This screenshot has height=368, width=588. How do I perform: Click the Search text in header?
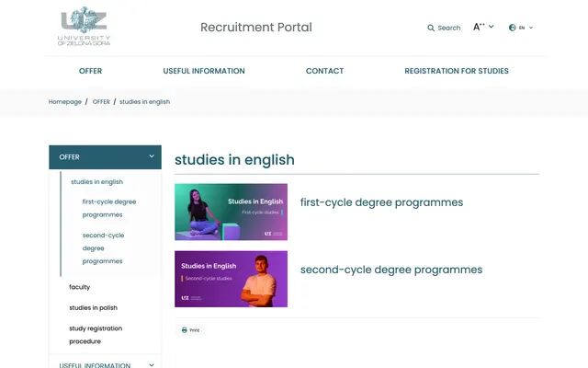pyautogui.click(x=449, y=28)
